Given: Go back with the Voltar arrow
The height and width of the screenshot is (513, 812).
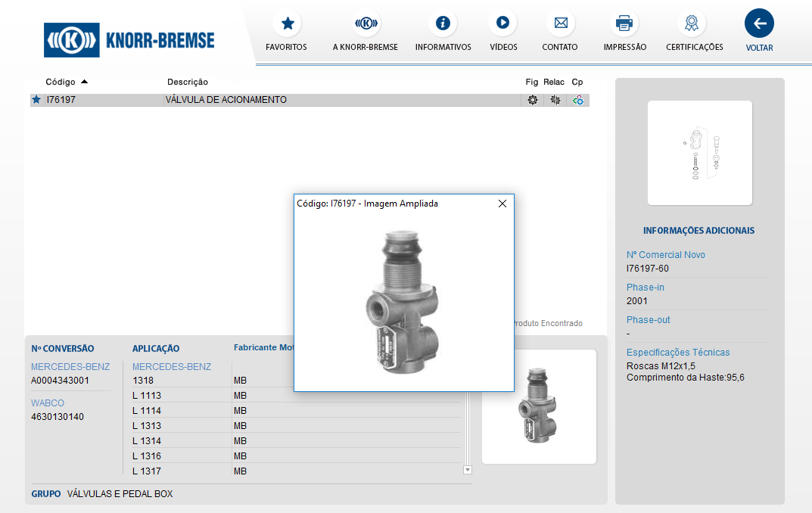Looking at the screenshot, I should (x=759, y=23).
